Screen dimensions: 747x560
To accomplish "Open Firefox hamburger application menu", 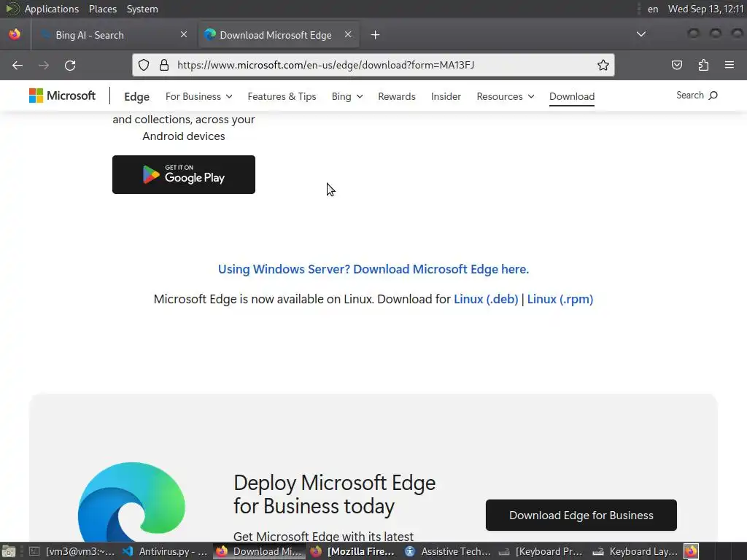I will [x=729, y=65].
